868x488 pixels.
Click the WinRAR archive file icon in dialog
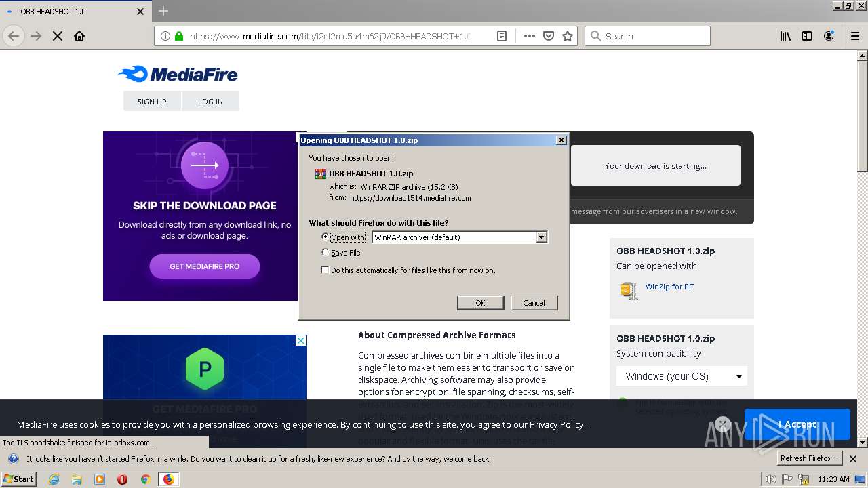click(321, 174)
